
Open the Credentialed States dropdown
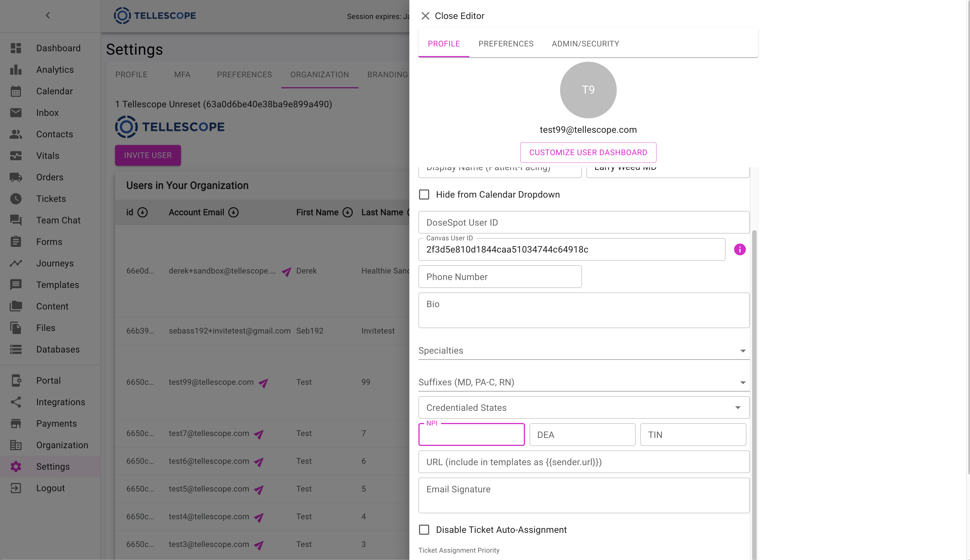tap(584, 408)
